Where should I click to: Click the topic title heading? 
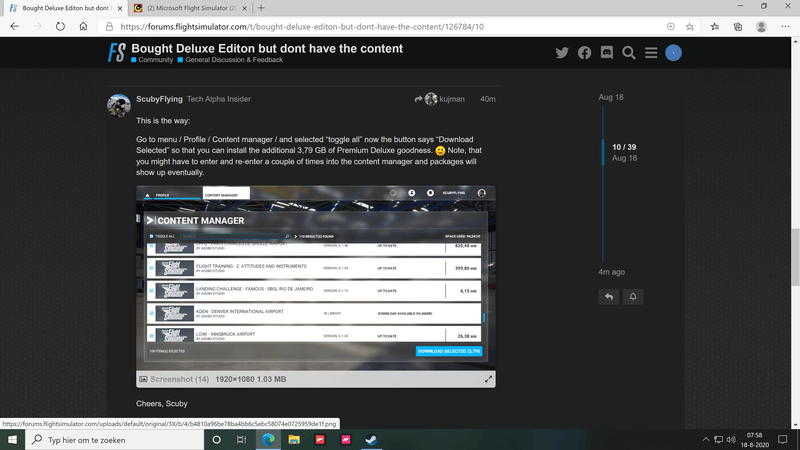pyautogui.click(x=267, y=48)
